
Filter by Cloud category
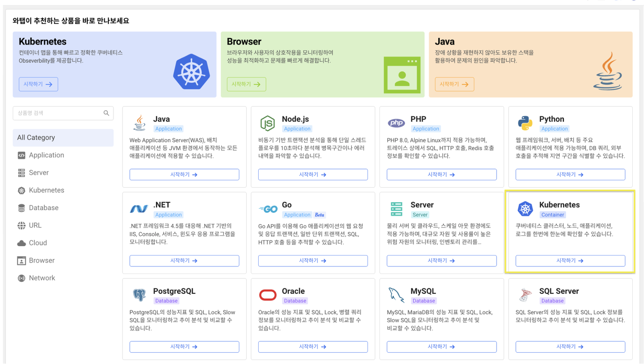coord(38,243)
